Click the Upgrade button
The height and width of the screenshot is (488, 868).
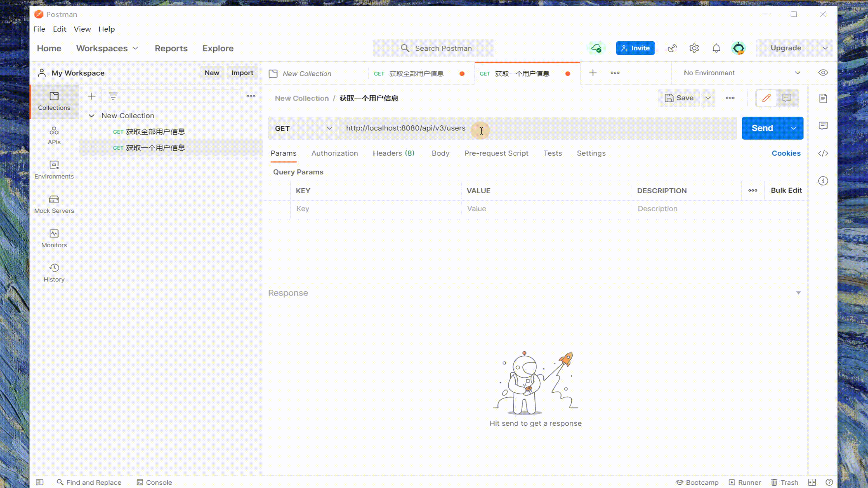pyautogui.click(x=786, y=48)
